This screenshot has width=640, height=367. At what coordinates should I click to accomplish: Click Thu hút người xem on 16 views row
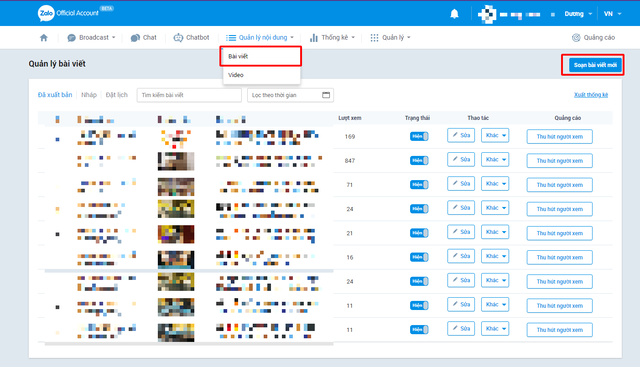560,257
